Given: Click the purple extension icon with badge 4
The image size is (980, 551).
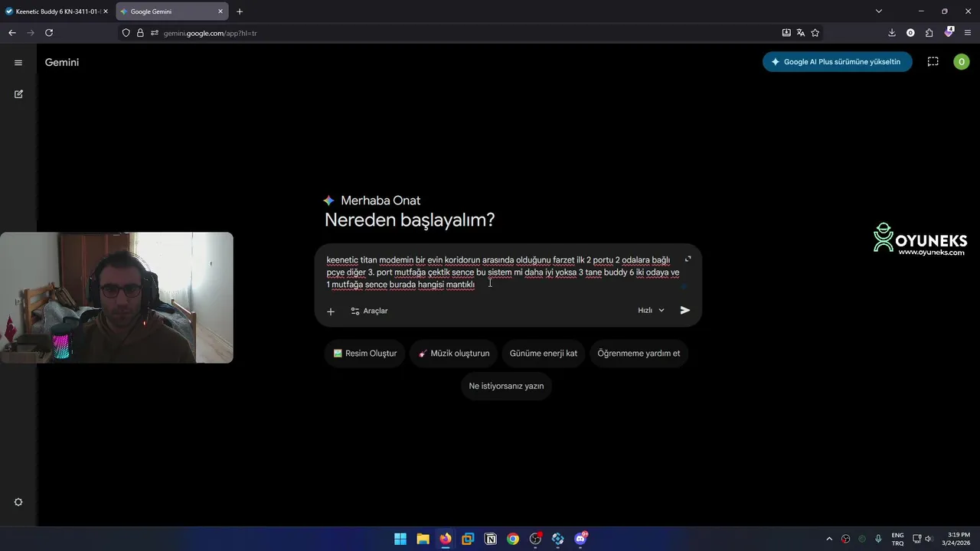Looking at the screenshot, I should tap(949, 33).
